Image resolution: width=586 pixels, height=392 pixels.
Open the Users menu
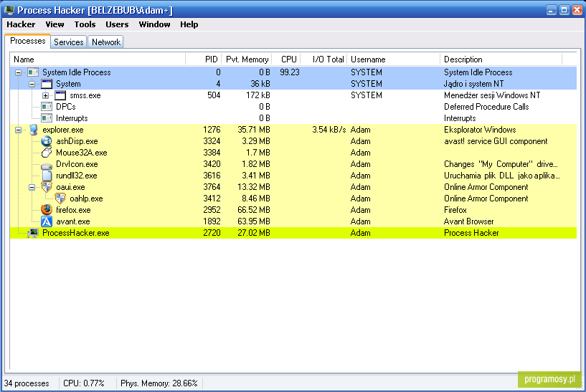[117, 24]
